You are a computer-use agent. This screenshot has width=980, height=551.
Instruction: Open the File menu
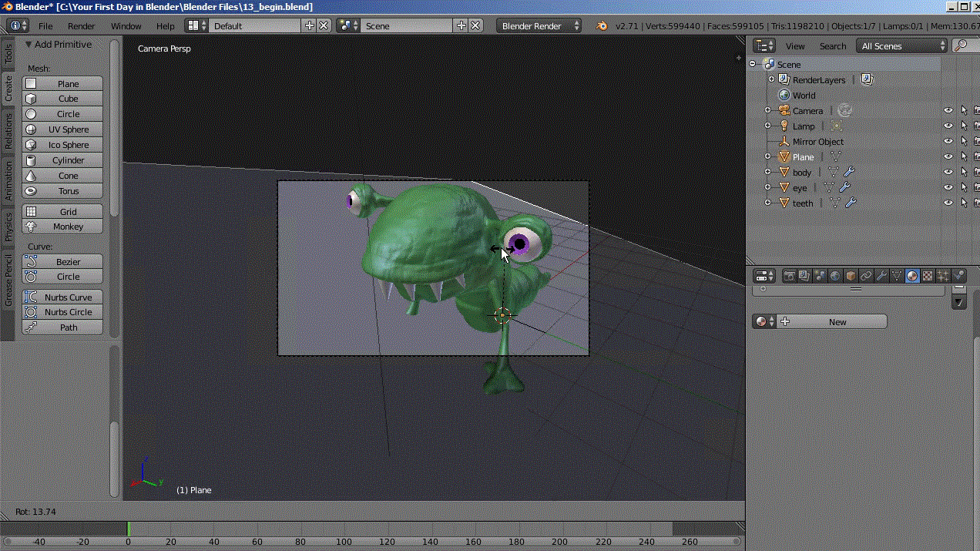[45, 25]
